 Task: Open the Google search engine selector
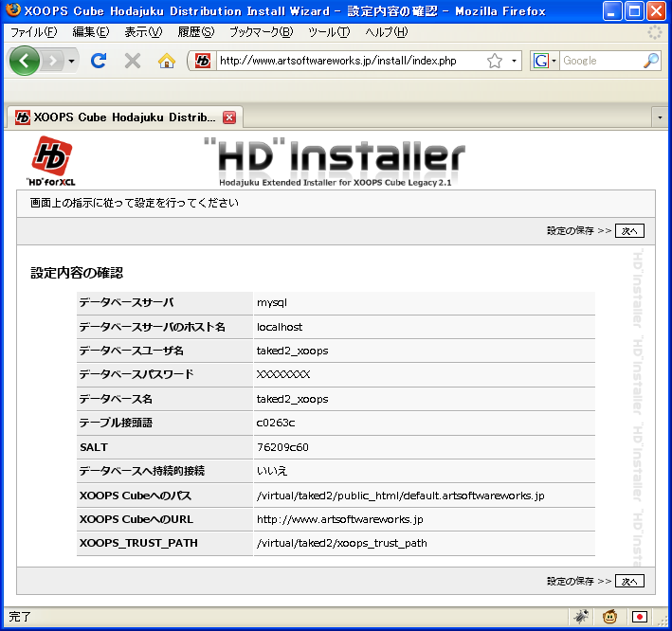click(544, 61)
